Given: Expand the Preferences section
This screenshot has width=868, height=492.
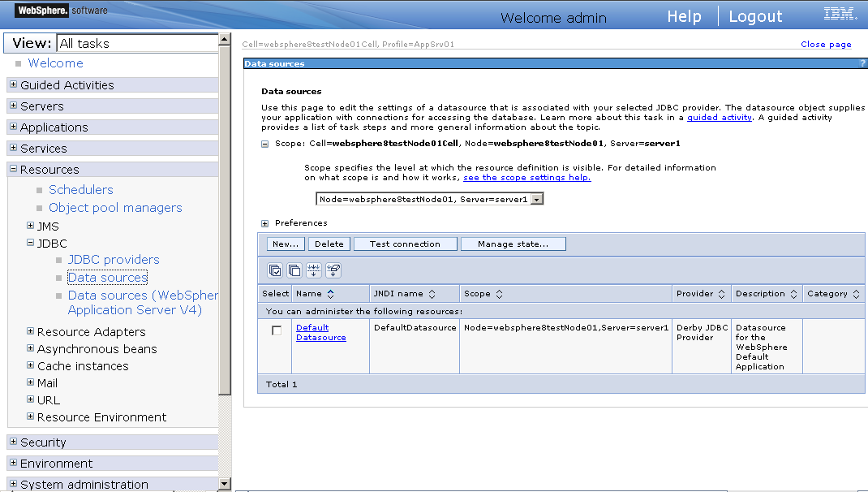Looking at the screenshot, I should (264, 222).
